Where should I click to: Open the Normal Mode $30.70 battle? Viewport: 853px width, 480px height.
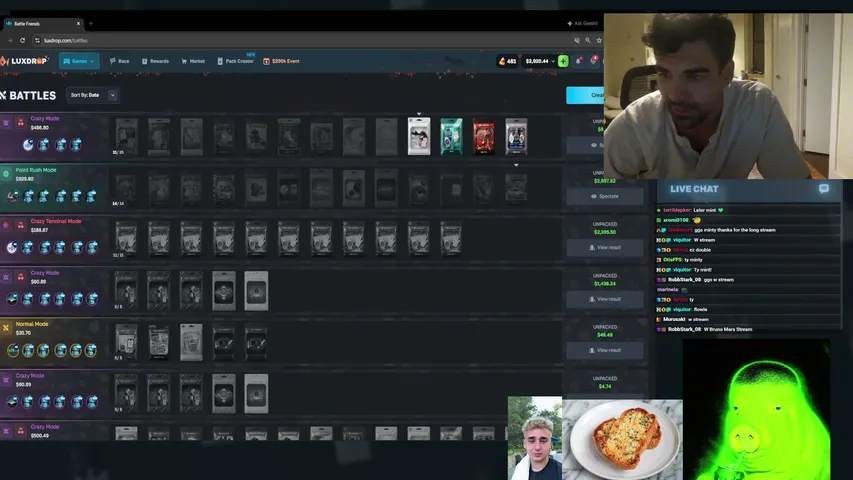tap(281, 341)
